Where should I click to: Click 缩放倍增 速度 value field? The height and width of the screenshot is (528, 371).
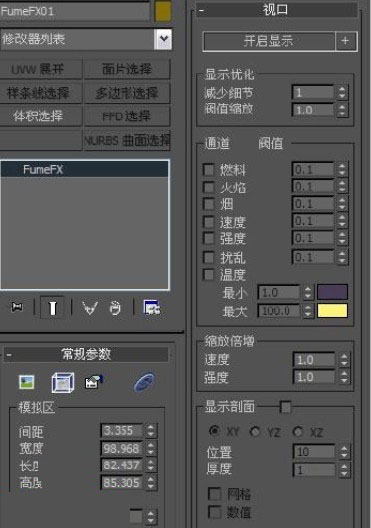point(314,360)
